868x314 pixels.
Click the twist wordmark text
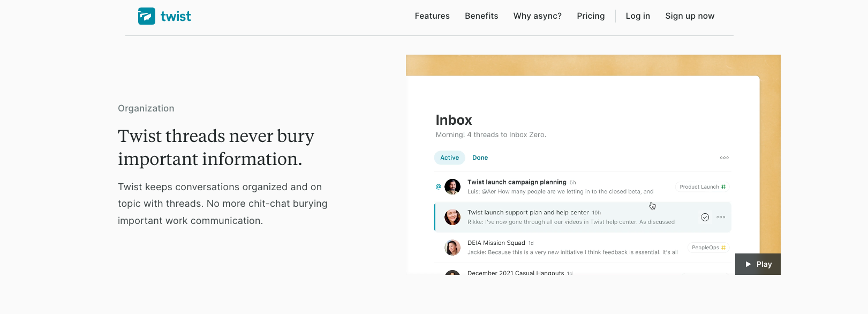coord(176,17)
